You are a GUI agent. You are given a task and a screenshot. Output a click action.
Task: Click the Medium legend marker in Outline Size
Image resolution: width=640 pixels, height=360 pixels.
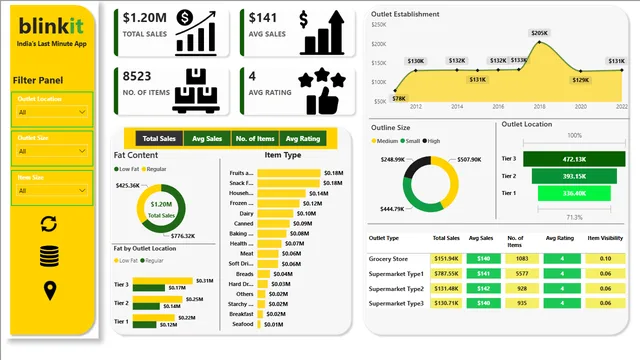pyautogui.click(x=373, y=141)
